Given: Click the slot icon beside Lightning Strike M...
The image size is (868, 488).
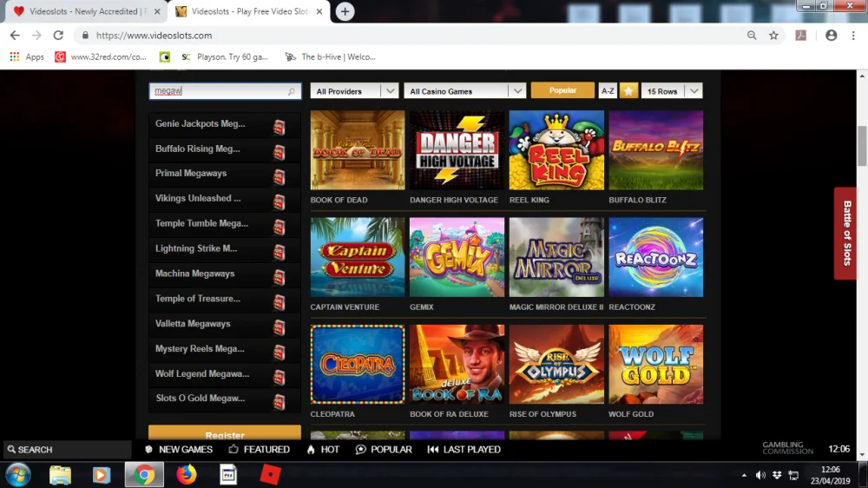Looking at the screenshot, I should 279,252.
